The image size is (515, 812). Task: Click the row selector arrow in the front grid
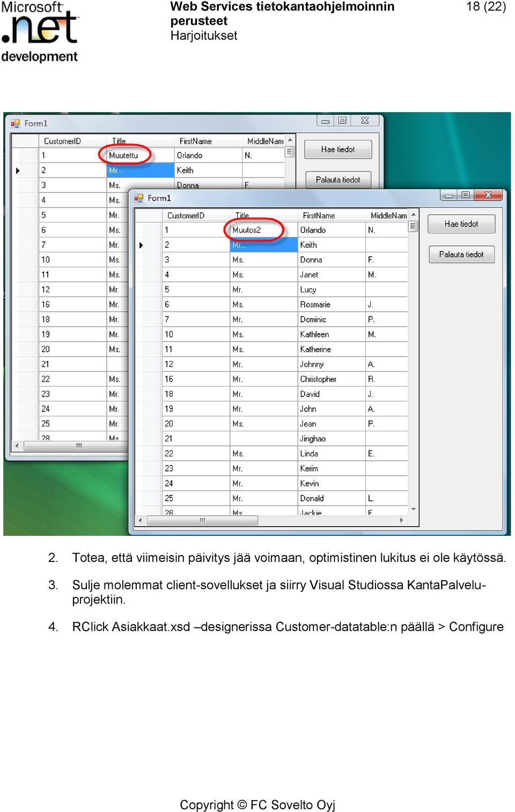(141, 245)
